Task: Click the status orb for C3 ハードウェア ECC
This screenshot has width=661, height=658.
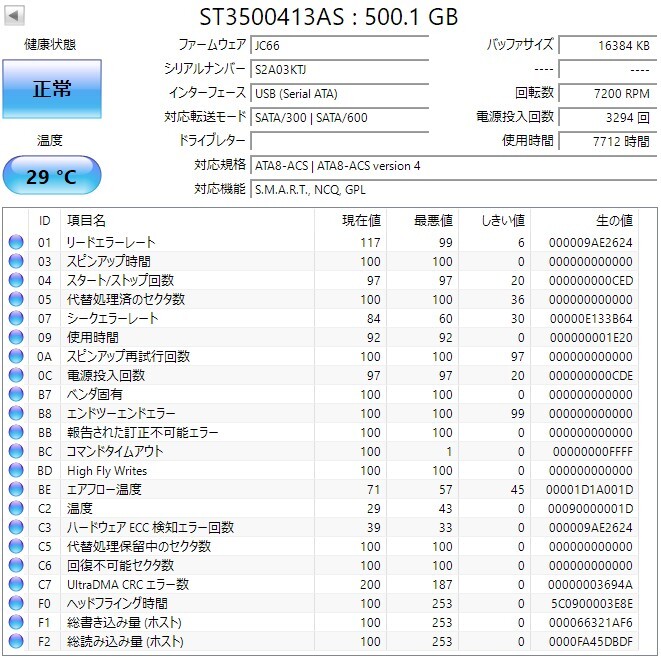Action: pos(16,527)
